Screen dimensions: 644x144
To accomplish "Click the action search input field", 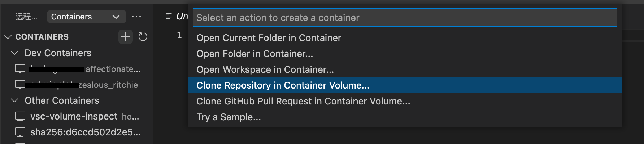I will [x=404, y=18].
